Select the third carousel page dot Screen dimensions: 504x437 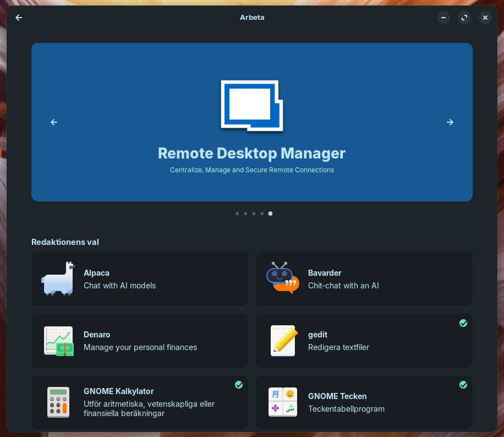254,214
